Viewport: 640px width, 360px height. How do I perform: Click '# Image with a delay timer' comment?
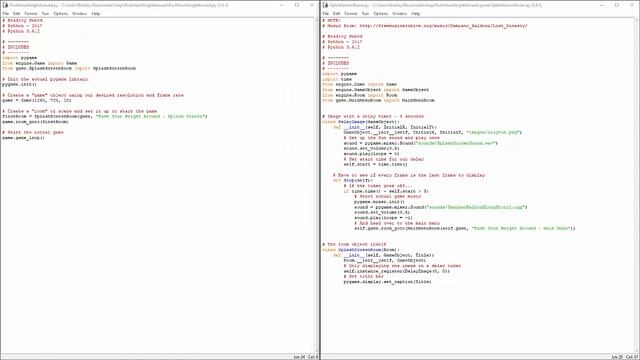coord(373,116)
